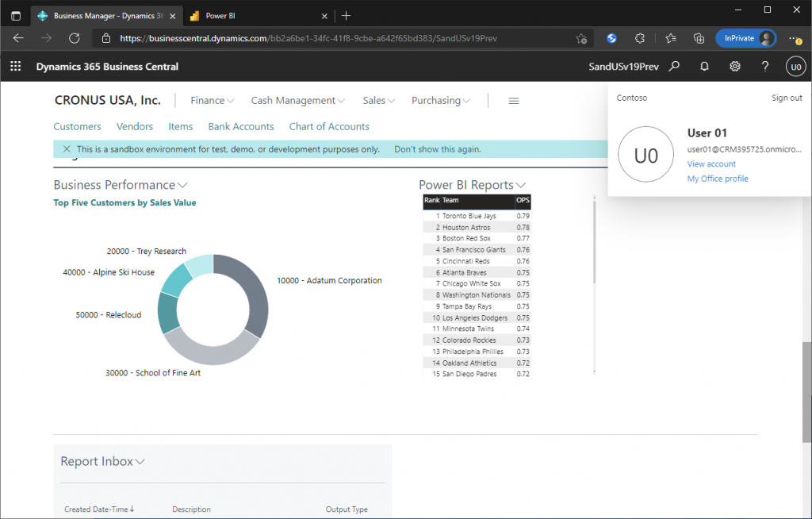The height and width of the screenshot is (519, 812).
Task: Add this page to favorites star icon
Action: pyautogui.click(x=581, y=38)
